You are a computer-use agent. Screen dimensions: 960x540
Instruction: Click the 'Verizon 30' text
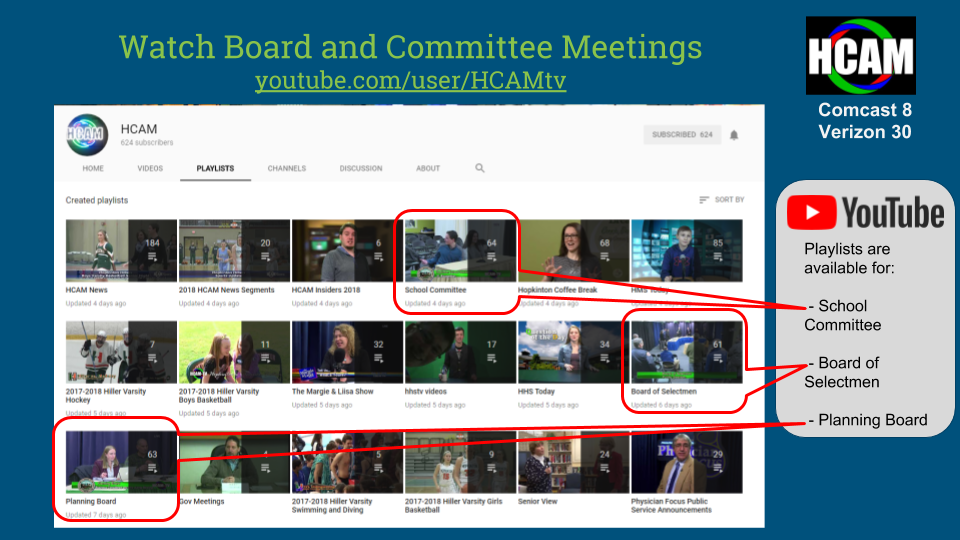865,132
